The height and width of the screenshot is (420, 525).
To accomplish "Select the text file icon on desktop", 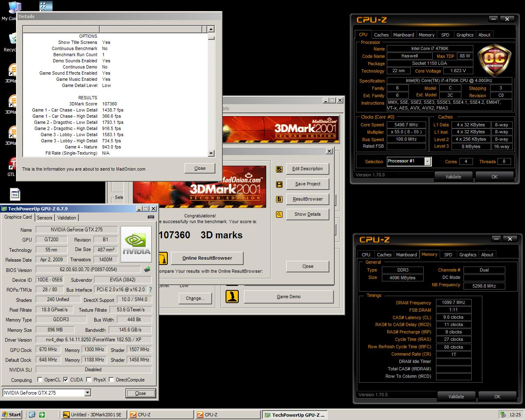I will coord(15,194).
